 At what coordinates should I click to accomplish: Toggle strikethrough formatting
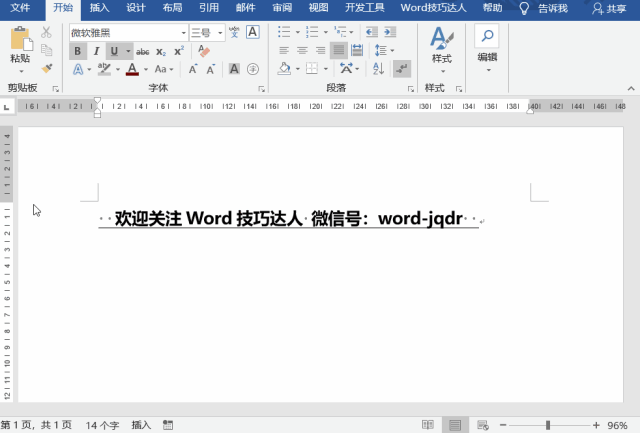pyautogui.click(x=142, y=51)
